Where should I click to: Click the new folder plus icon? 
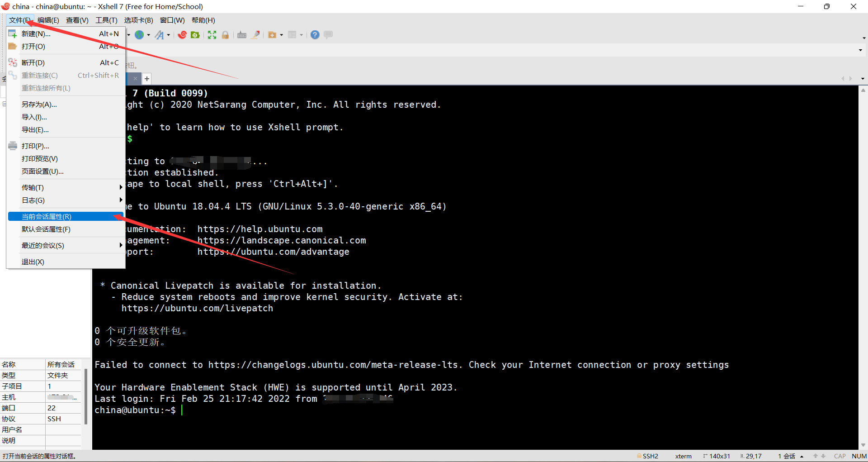(x=272, y=35)
